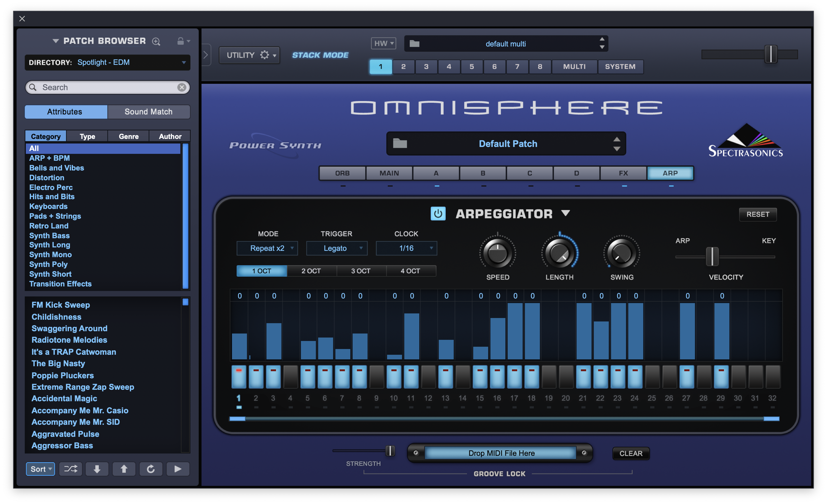
Task: Click the ARP/KEY velocity slider handle
Action: 712,256
